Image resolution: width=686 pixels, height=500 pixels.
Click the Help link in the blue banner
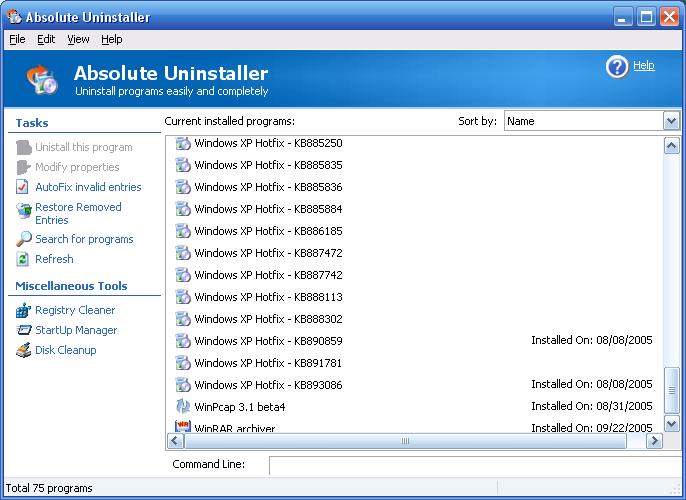pos(644,65)
